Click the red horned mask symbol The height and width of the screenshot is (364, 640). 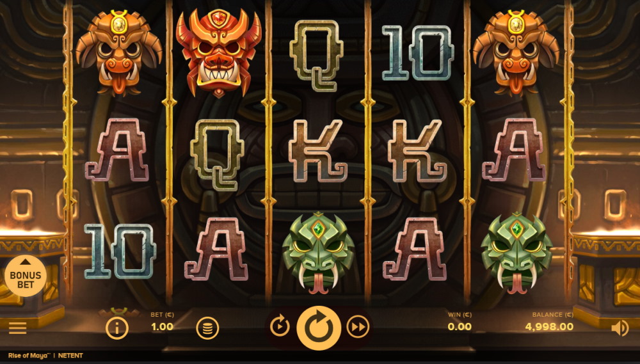219,52
